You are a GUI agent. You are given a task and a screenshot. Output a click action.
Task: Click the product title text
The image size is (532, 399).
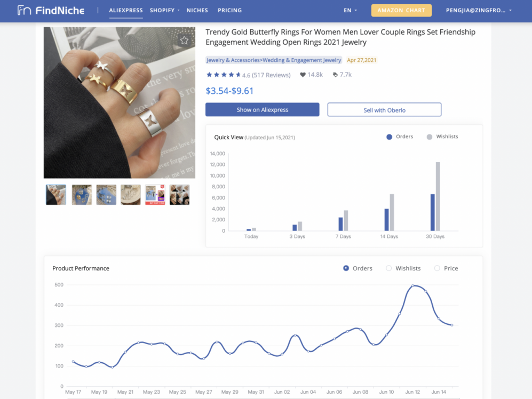(x=340, y=37)
